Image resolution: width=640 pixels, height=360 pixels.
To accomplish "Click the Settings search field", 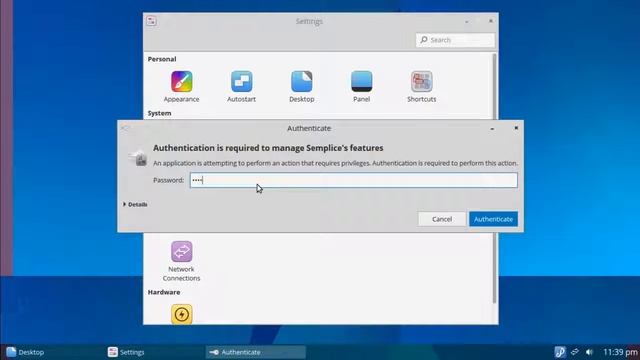I will click(455, 40).
